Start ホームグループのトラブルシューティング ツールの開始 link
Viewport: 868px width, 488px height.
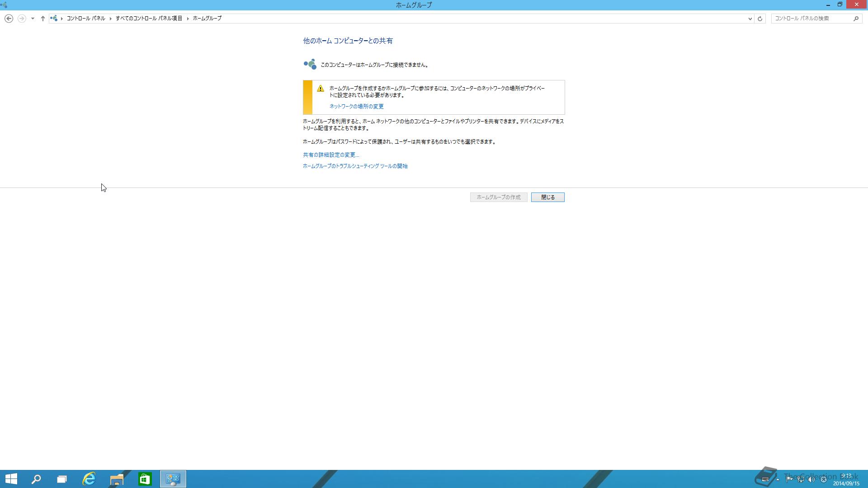click(355, 166)
